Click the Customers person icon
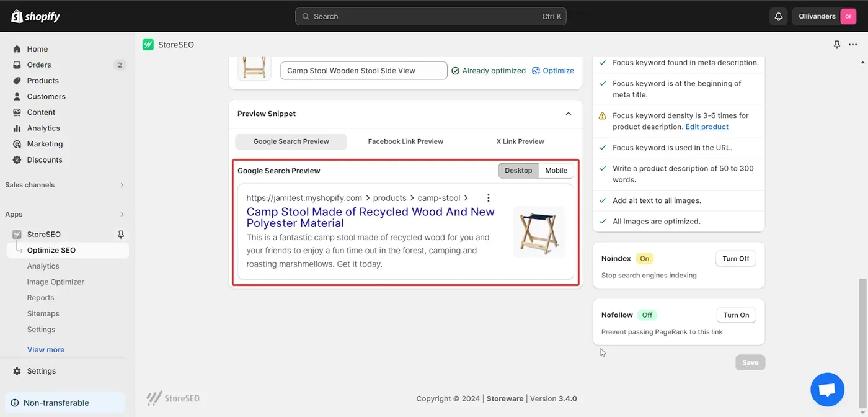 [x=17, y=96]
